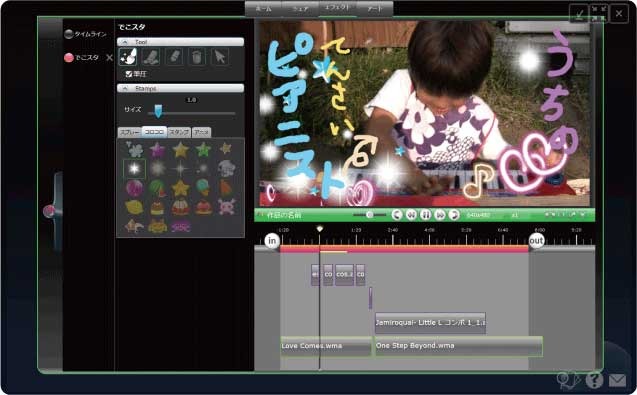Collapse the Stamps section header

(x=180, y=88)
